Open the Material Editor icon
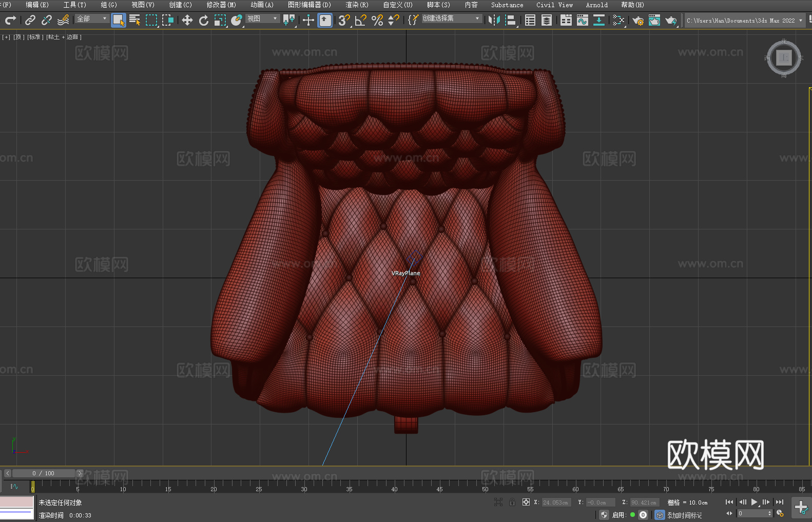The width and height of the screenshot is (812, 522). point(618,20)
